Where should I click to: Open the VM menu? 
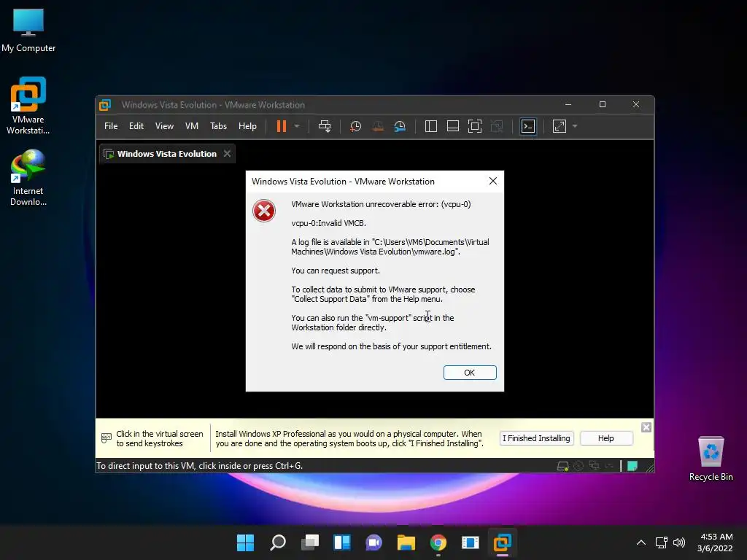[192, 126]
